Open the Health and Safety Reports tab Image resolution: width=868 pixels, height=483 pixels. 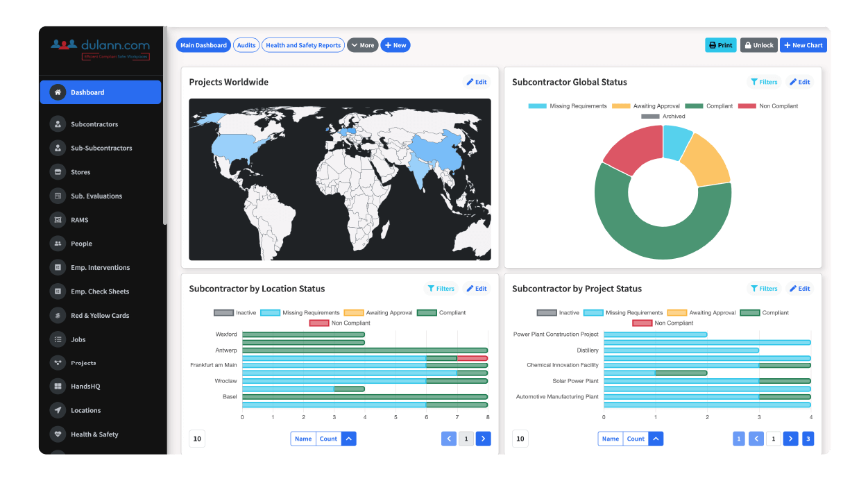click(303, 45)
